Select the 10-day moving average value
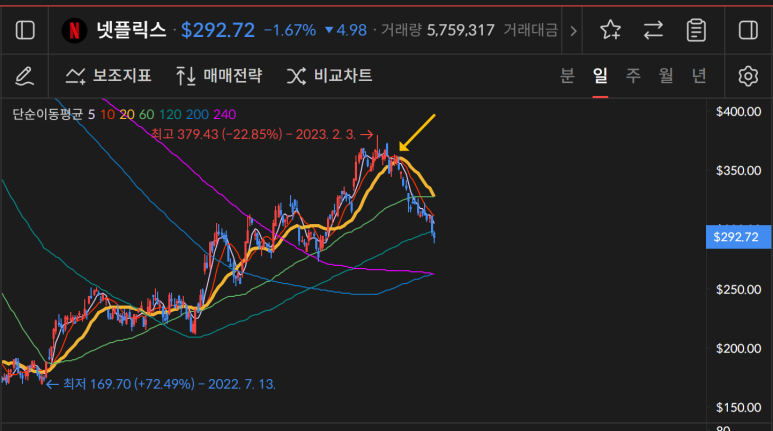773x431 pixels. (107, 114)
